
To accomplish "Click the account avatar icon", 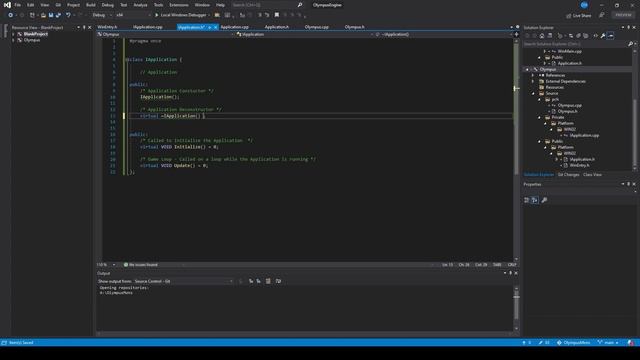I will point(584,5).
